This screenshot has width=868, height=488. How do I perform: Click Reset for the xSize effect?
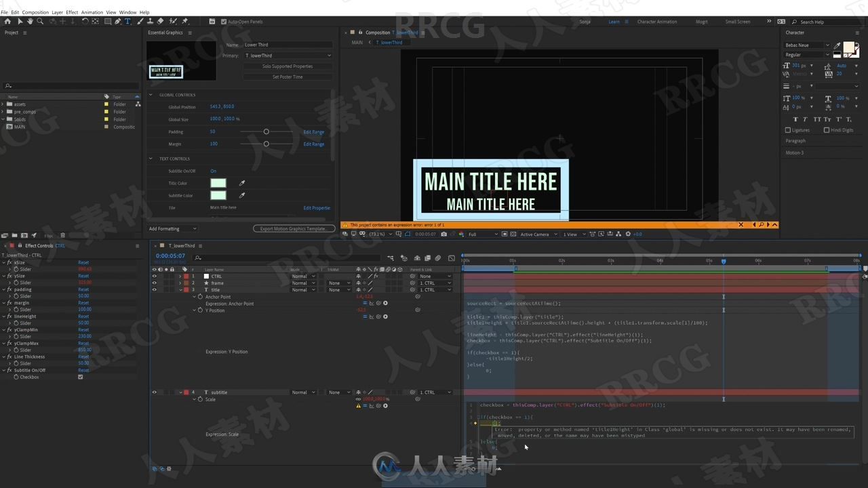(83, 262)
